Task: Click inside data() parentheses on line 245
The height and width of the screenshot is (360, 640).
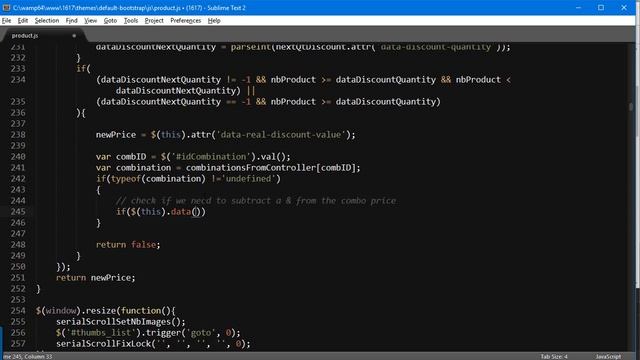Action: coord(196,212)
